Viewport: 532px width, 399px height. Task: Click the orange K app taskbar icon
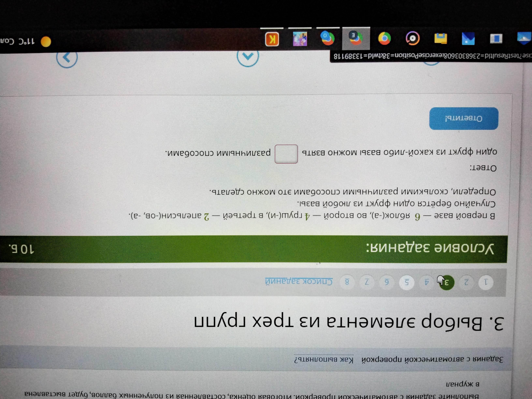pyautogui.click(x=272, y=39)
